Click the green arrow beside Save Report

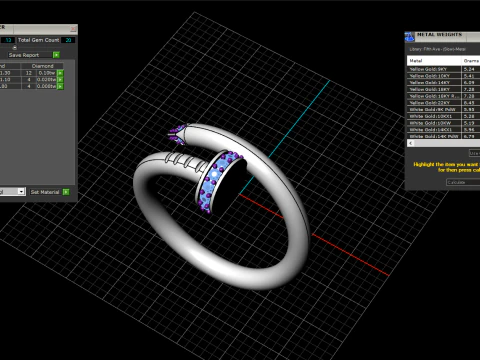(56, 55)
